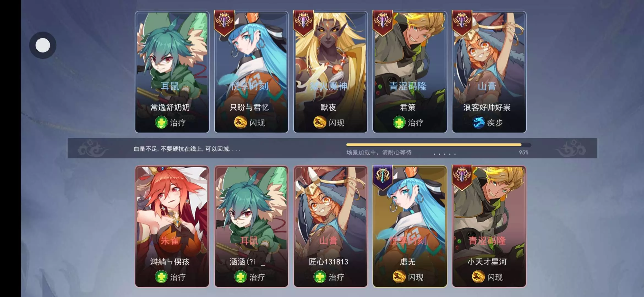Click the player name 君策
The width and height of the screenshot is (644, 297).
[x=408, y=107]
